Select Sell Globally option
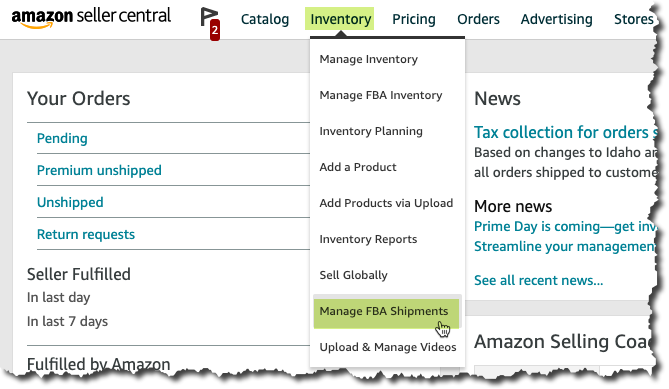This screenshot has width=669, height=389. pyautogui.click(x=353, y=275)
